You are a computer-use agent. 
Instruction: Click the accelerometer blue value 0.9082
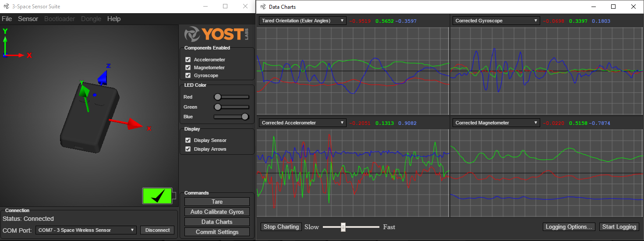407,123
